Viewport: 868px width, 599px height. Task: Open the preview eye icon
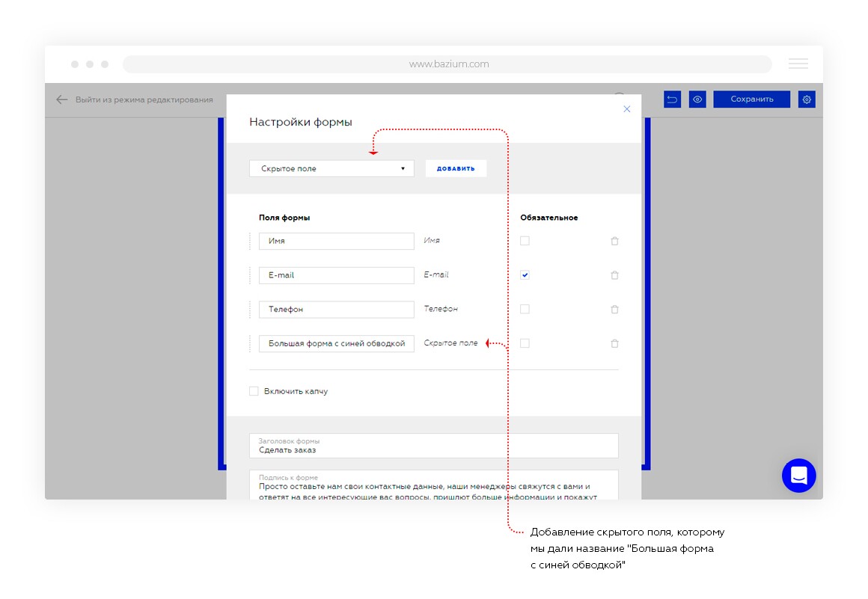697,99
